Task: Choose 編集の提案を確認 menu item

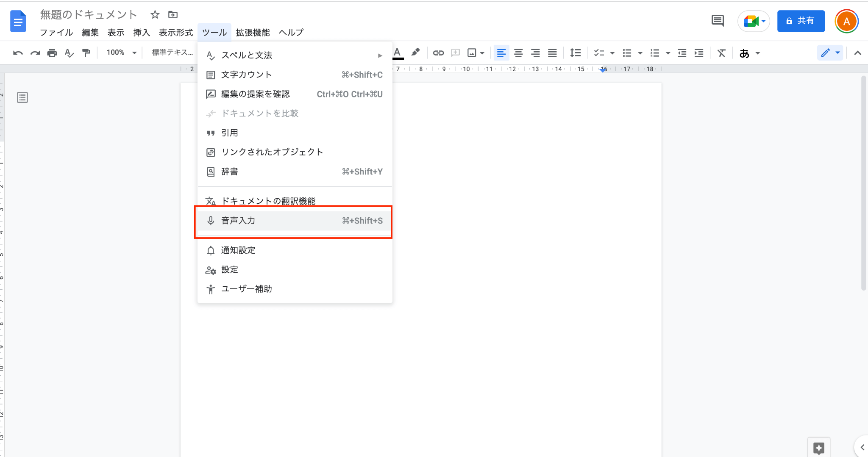Action: [295, 94]
